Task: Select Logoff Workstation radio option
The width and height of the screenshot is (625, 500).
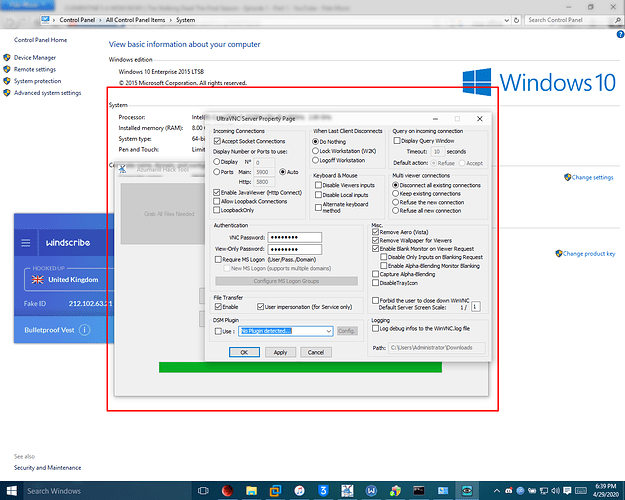Action: (x=315, y=160)
